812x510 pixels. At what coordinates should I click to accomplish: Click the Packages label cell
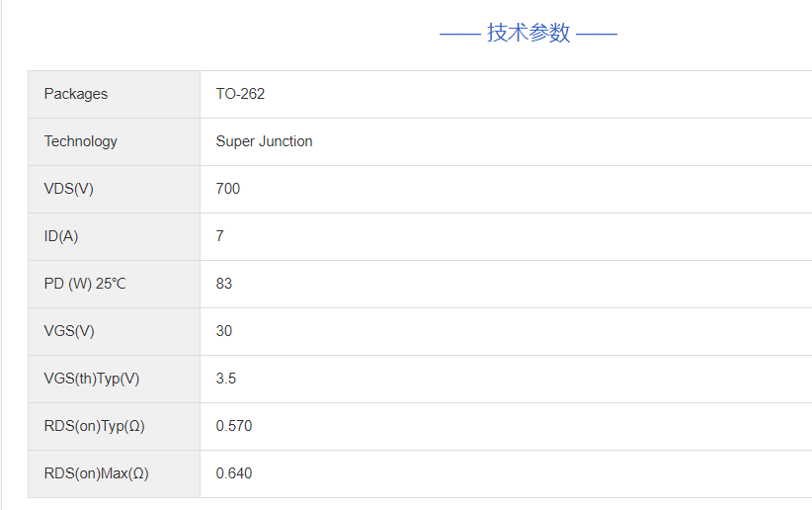(76, 94)
